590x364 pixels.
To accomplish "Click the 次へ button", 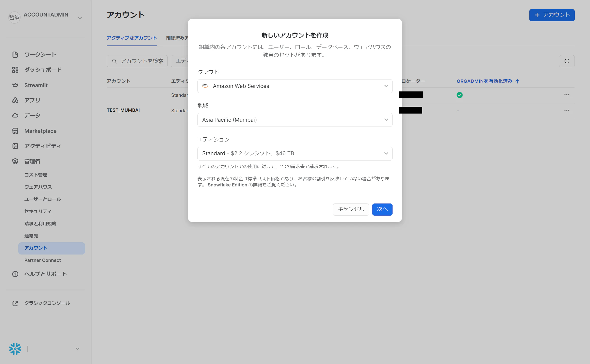I will [x=382, y=209].
